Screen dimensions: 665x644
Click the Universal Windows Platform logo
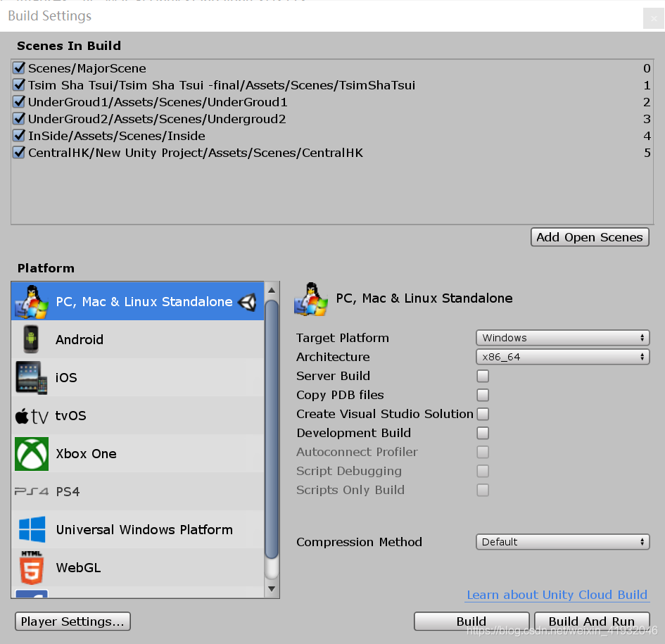[x=32, y=529]
